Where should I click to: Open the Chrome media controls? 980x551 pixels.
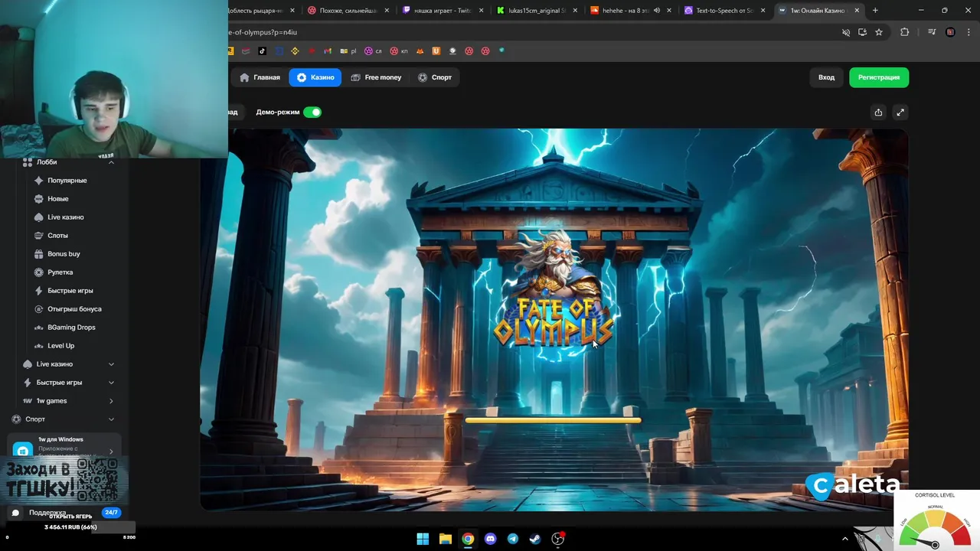click(x=932, y=32)
